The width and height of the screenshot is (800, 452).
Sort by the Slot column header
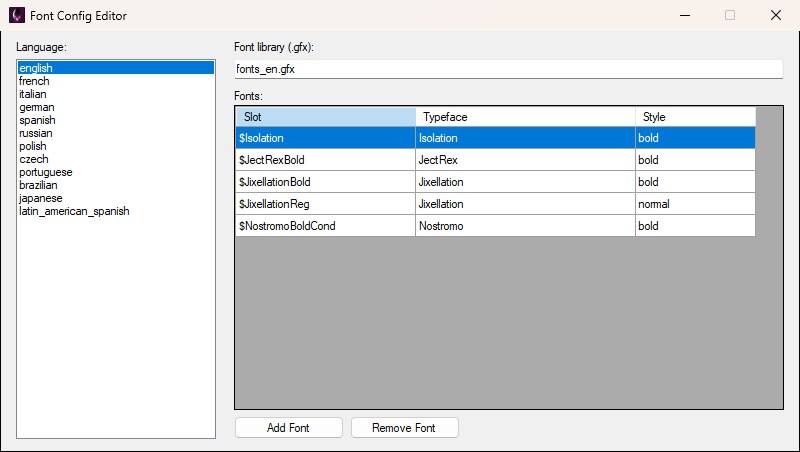(326, 117)
